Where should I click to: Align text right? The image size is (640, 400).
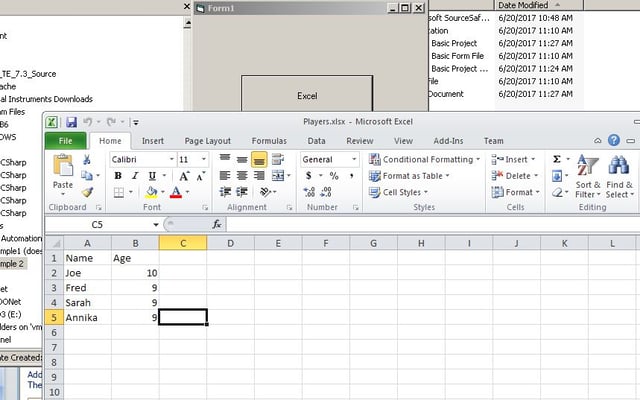pos(259,176)
